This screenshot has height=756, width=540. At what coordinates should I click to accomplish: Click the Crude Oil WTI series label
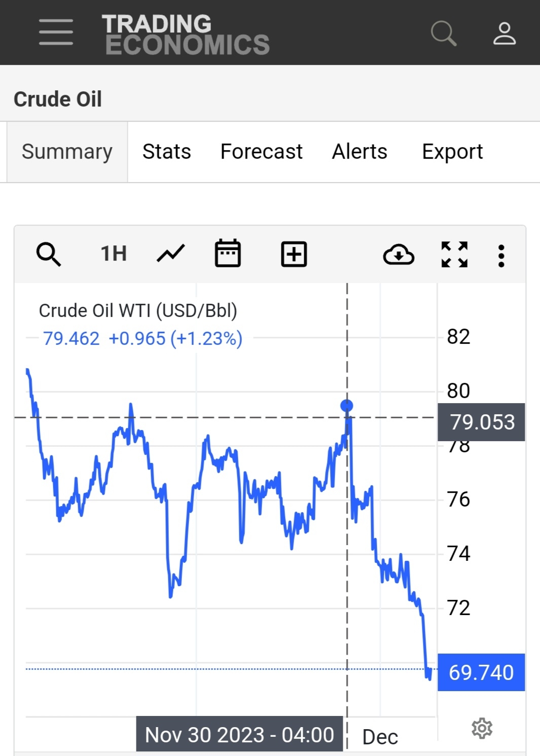(x=138, y=310)
